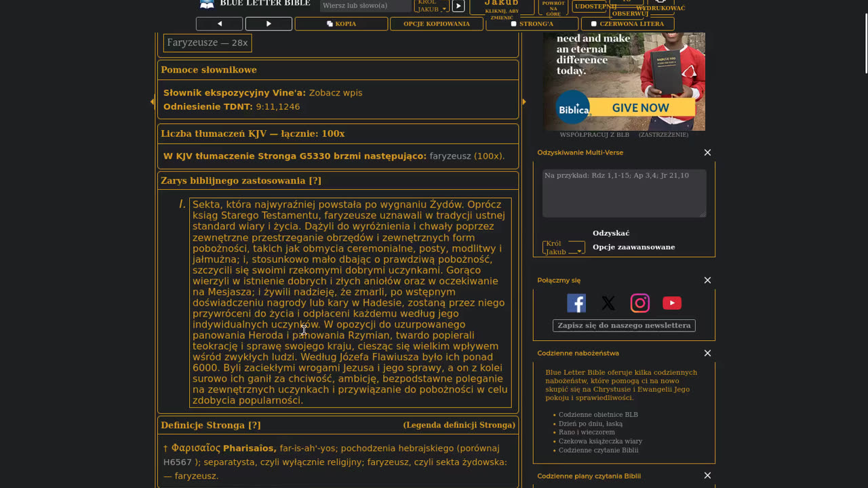The width and height of the screenshot is (868, 488).
Task: Click the right yellow page-navigation arrow
Action: 524,102
